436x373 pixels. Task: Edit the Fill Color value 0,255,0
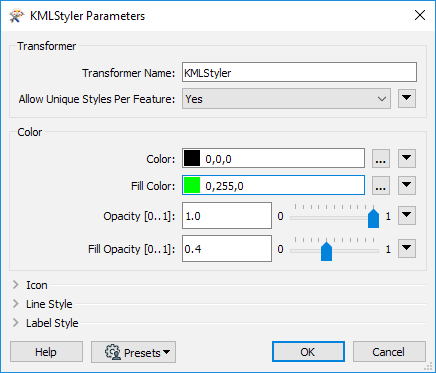[273, 185]
